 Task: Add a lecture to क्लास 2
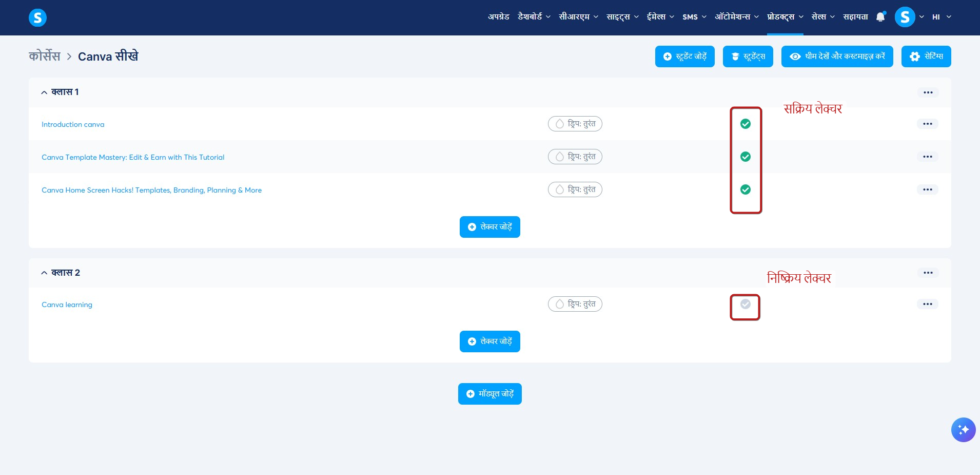489,341
